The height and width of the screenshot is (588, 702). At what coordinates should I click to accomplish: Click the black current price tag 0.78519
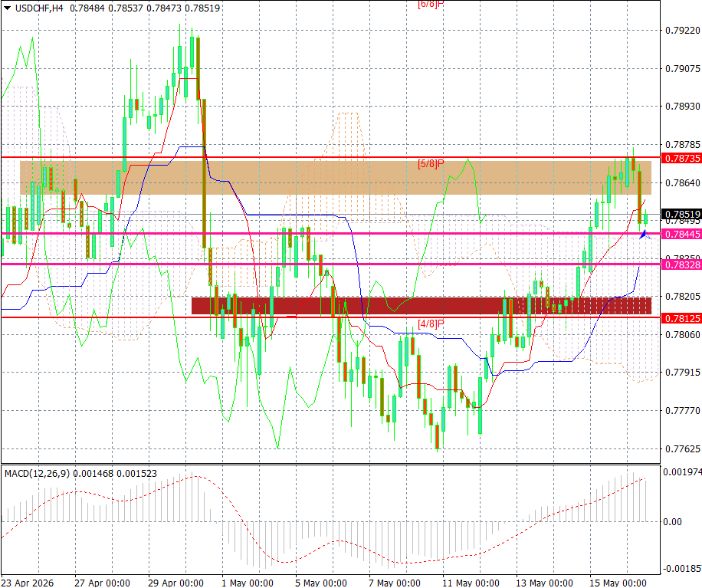click(681, 215)
